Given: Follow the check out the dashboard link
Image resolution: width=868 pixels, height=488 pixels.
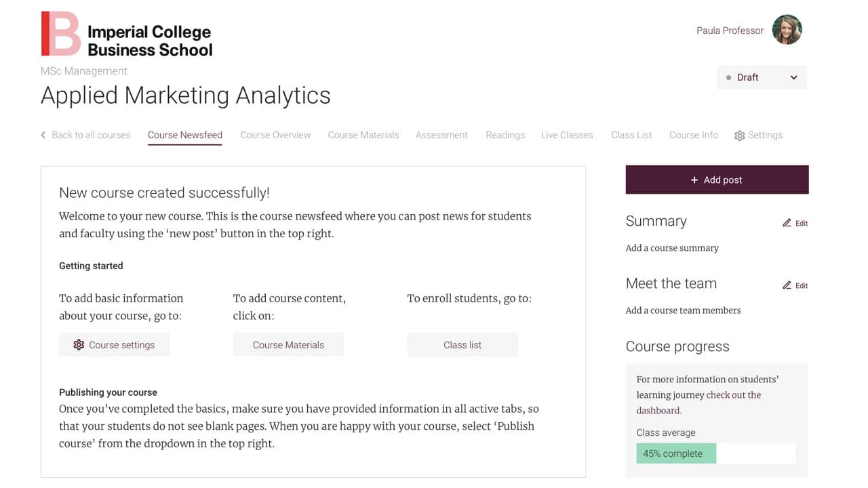Looking at the screenshot, I should tap(698, 403).
